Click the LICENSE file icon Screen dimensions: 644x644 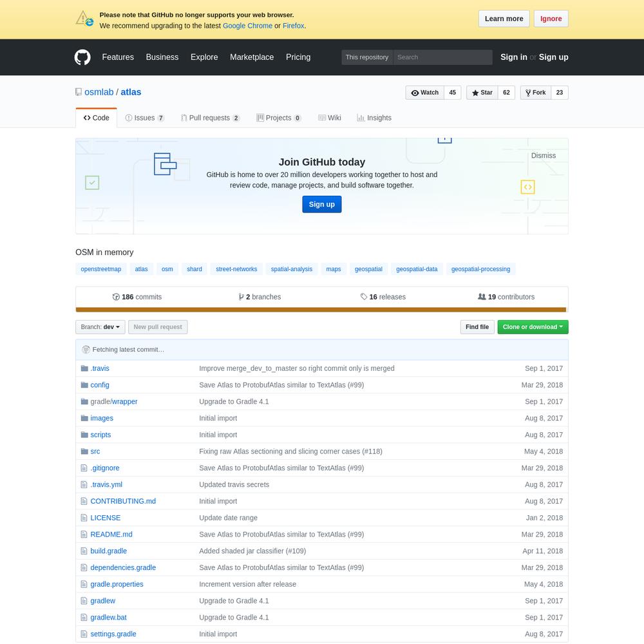(x=84, y=518)
